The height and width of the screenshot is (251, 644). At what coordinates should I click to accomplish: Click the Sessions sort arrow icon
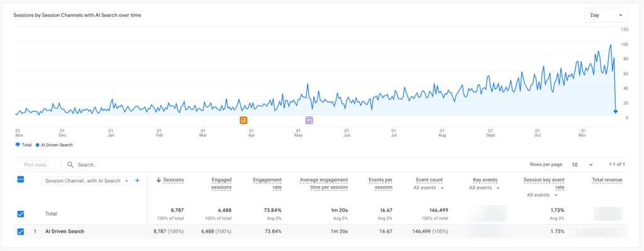(159, 180)
